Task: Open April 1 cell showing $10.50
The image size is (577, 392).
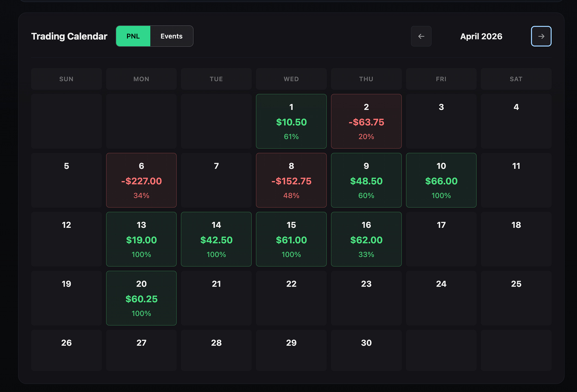Action: click(x=291, y=121)
